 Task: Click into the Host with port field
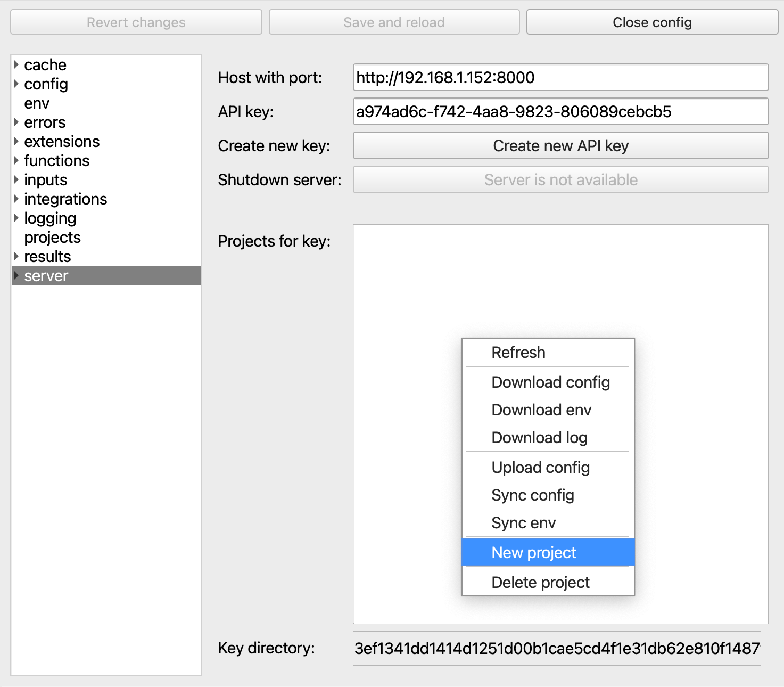[x=560, y=78]
